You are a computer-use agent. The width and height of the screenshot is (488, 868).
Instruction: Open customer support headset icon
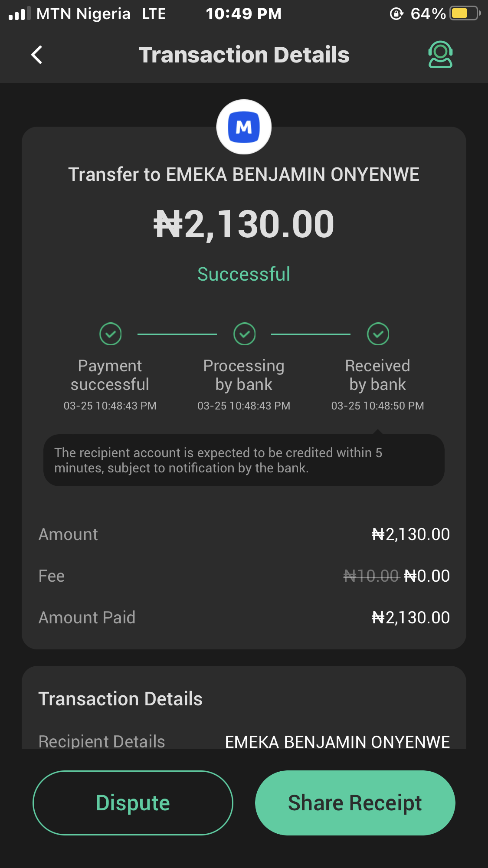440,55
